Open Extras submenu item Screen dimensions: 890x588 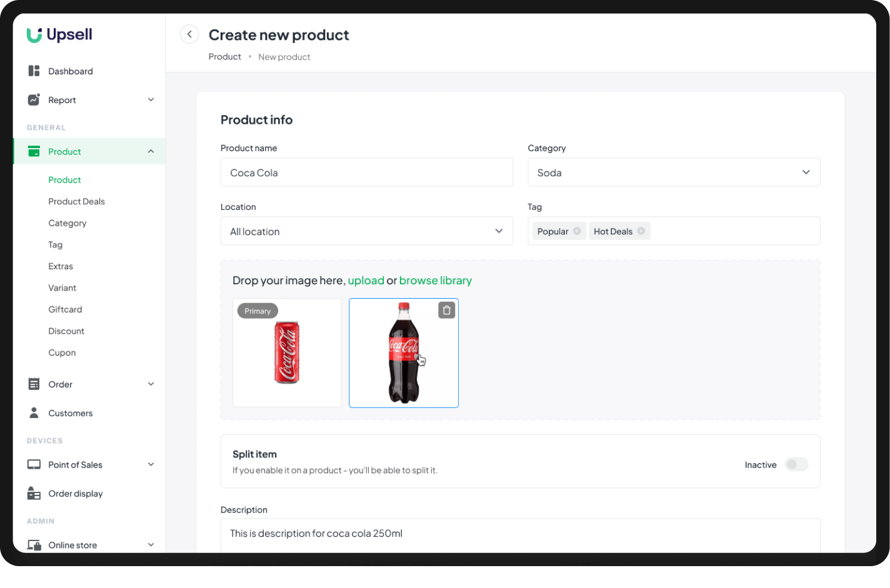(61, 266)
